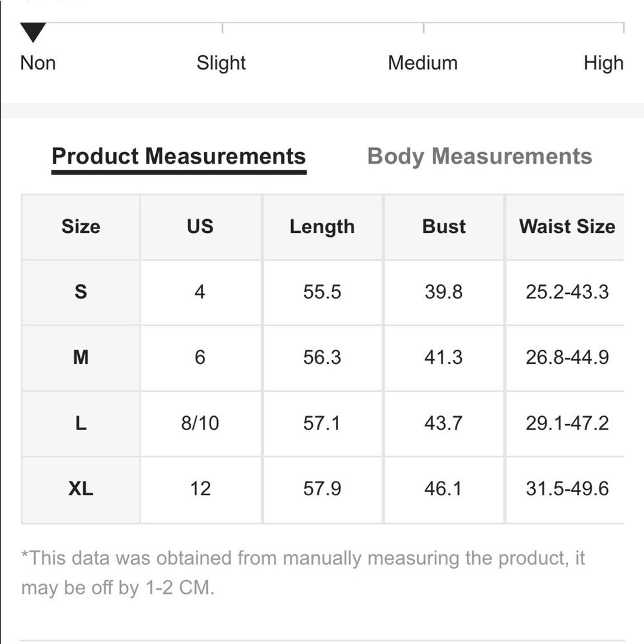Click the Bust column header
The width and height of the screenshot is (644, 644).
tap(444, 227)
